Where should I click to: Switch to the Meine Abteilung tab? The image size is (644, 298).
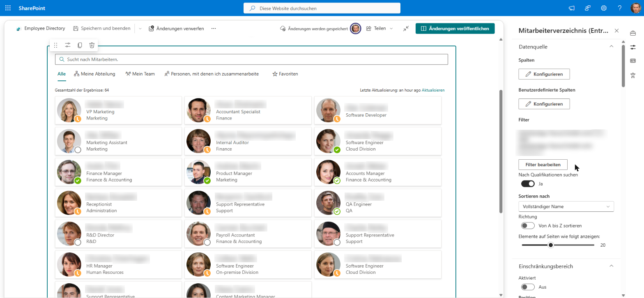[x=94, y=74]
